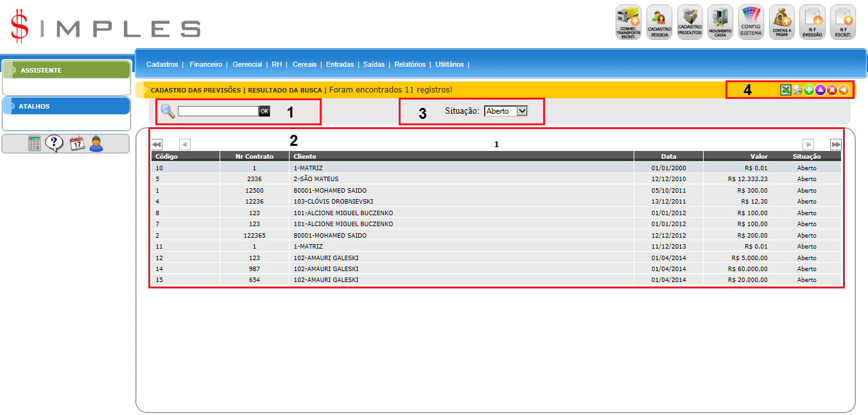Screen dimensions: 868x415
Task: Click the red X delete icon
Action: pos(832,91)
